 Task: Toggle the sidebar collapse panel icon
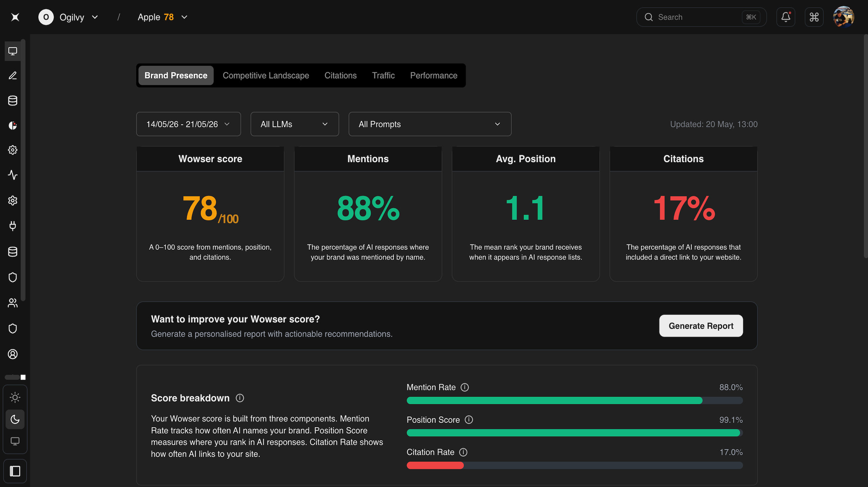15,471
